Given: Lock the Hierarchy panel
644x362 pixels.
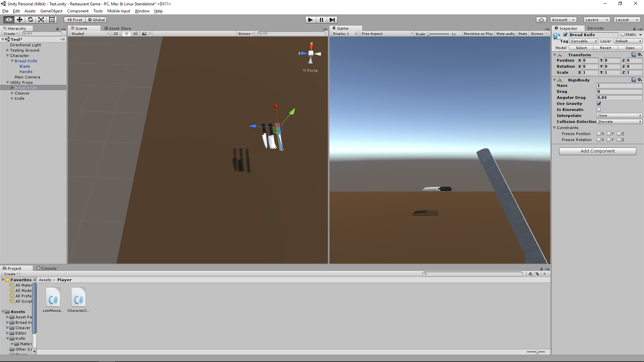Looking at the screenshot, I should tap(57, 29).
